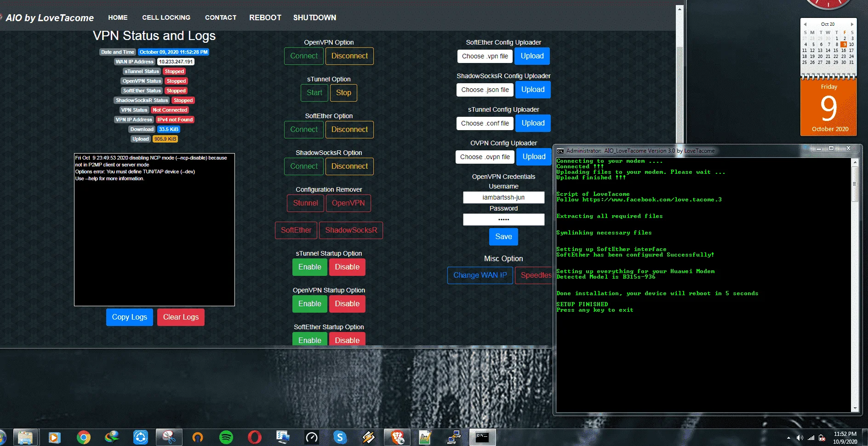The image size is (868, 446).
Task: Upload the SoftEther config file
Action: [x=532, y=56]
